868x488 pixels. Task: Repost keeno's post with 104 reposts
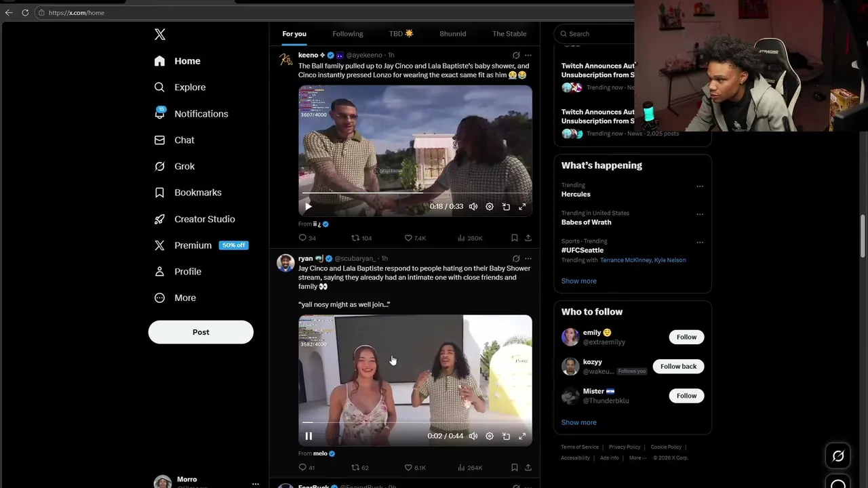(361, 238)
